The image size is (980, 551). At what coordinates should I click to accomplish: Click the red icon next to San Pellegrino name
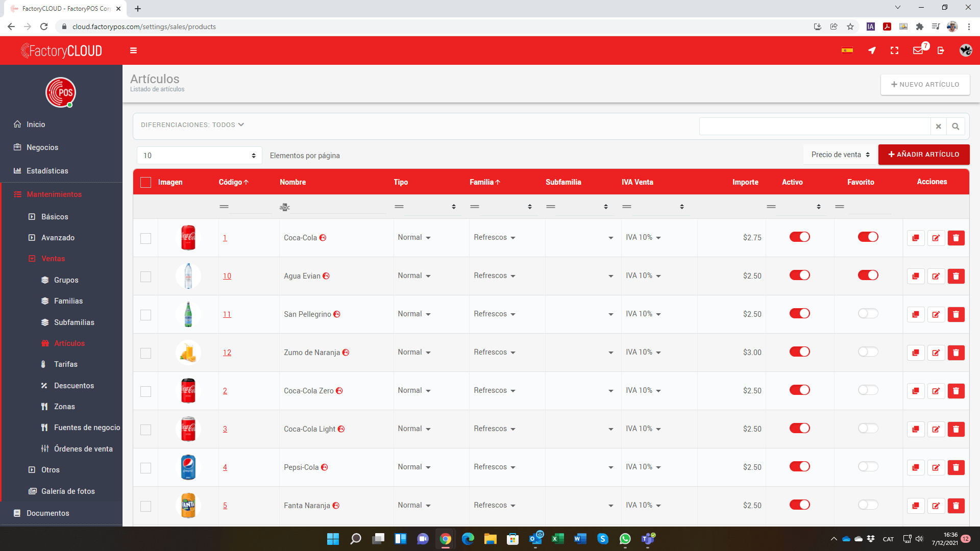[337, 314]
